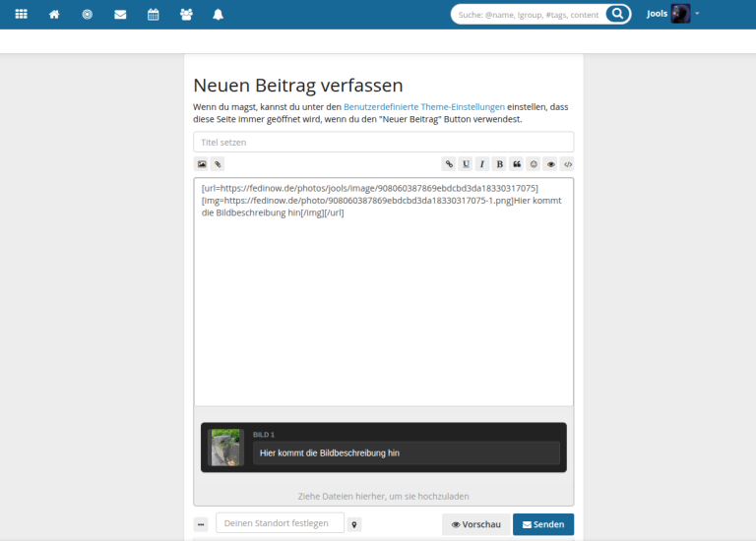Open the Vorschau preview
The image size is (756, 541).
click(x=475, y=524)
